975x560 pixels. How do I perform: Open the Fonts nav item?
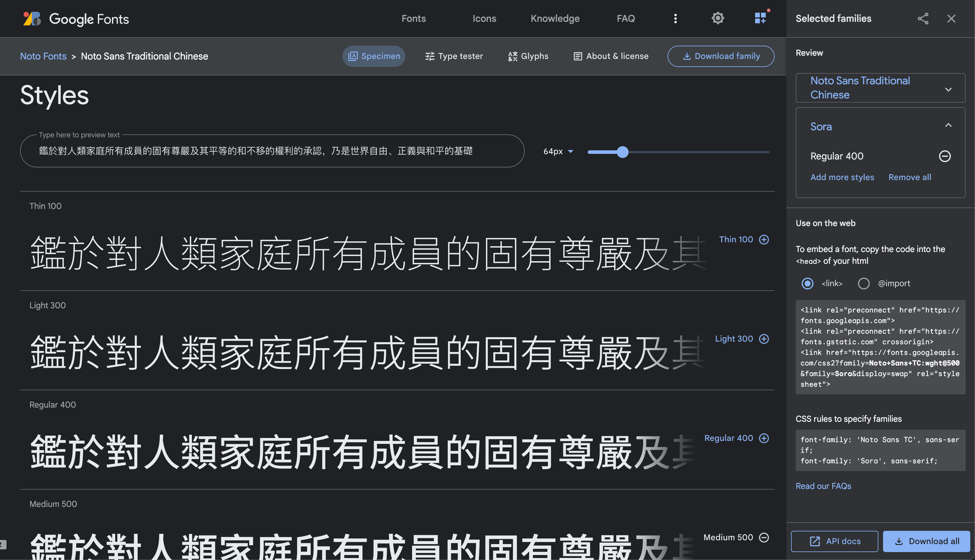tap(414, 19)
